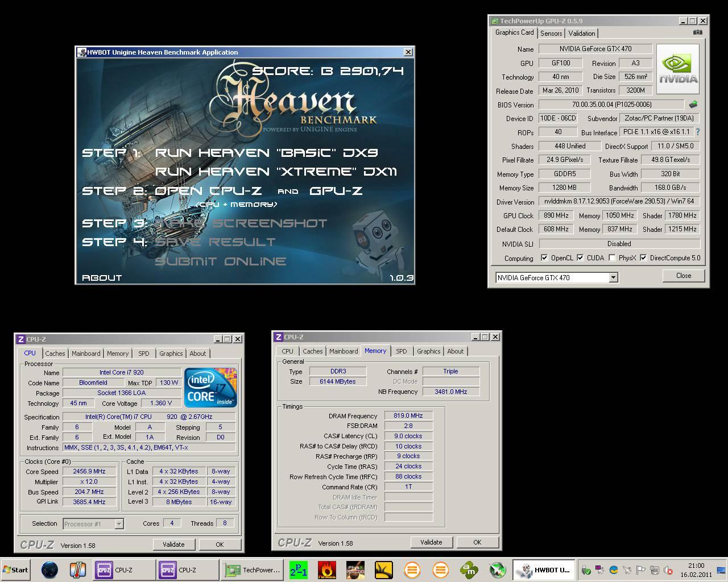The image size is (728, 582).
Task: Click the Core Speed value 2456.9 MHz
Action: tap(89, 471)
